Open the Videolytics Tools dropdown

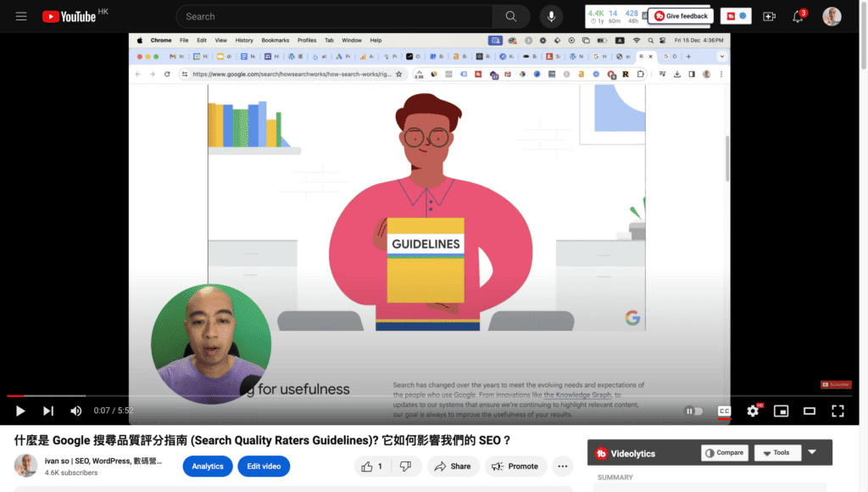[777, 453]
